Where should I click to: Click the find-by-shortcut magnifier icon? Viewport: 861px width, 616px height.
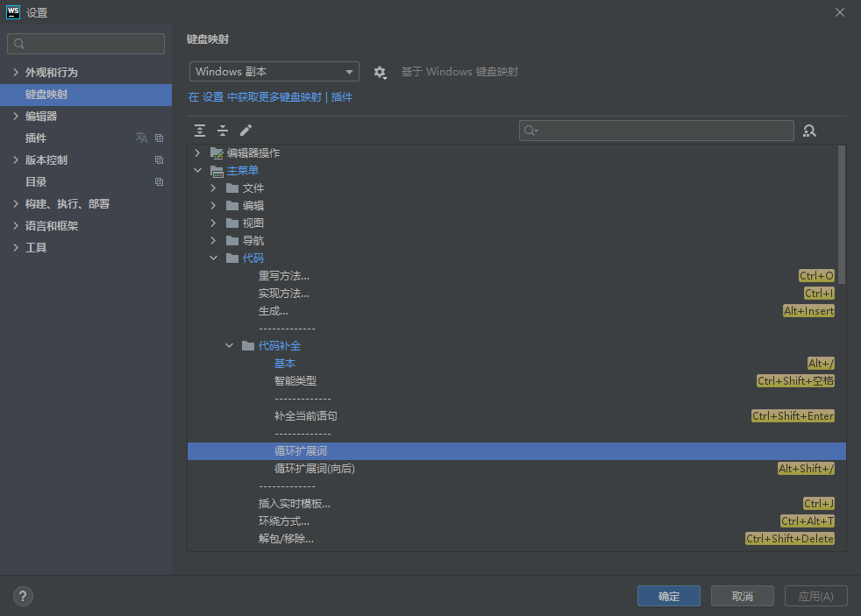(809, 130)
